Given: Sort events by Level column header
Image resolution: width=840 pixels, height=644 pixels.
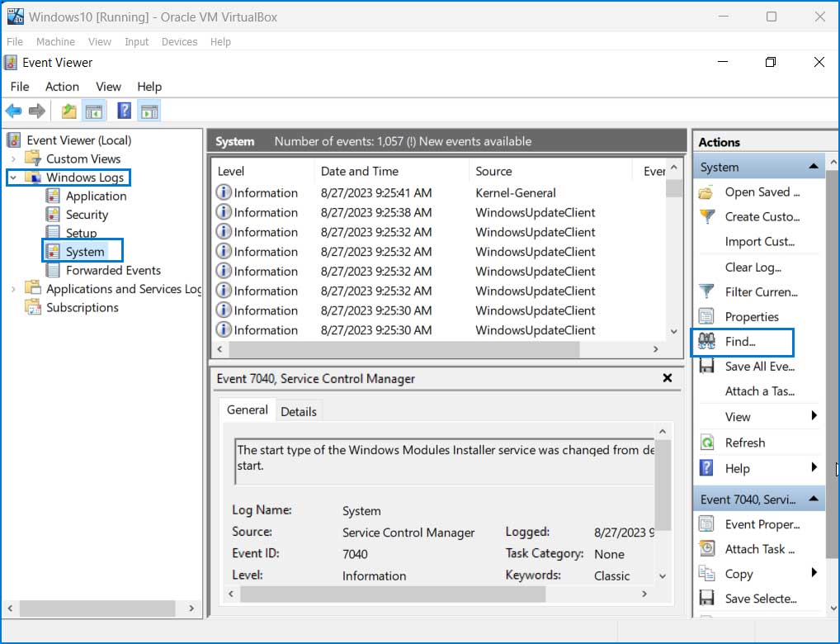Looking at the screenshot, I should (263, 172).
